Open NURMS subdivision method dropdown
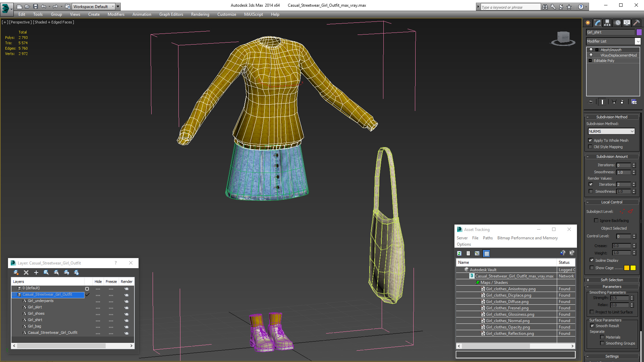 (611, 131)
